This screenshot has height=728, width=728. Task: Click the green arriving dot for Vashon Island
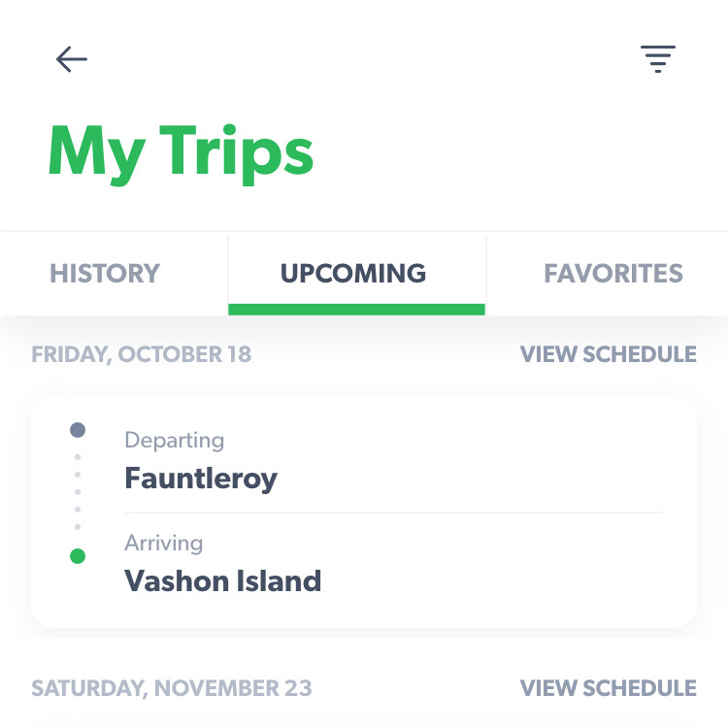click(78, 556)
